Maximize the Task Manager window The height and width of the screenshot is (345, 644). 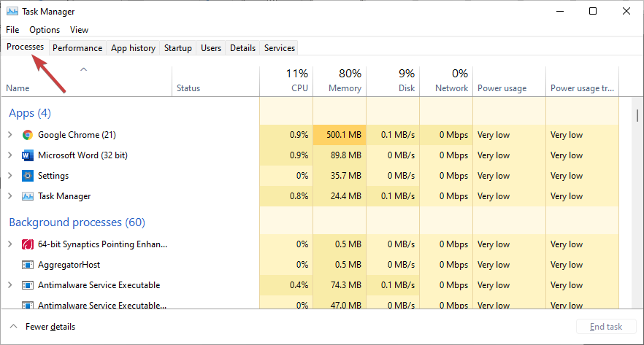pyautogui.click(x=593, y=11)
